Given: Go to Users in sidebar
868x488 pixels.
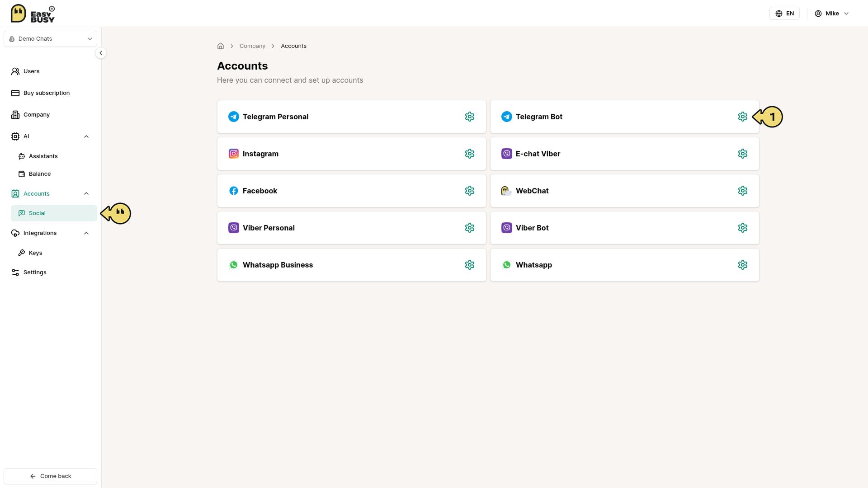Looking at the screenshot, I should 51,71.
